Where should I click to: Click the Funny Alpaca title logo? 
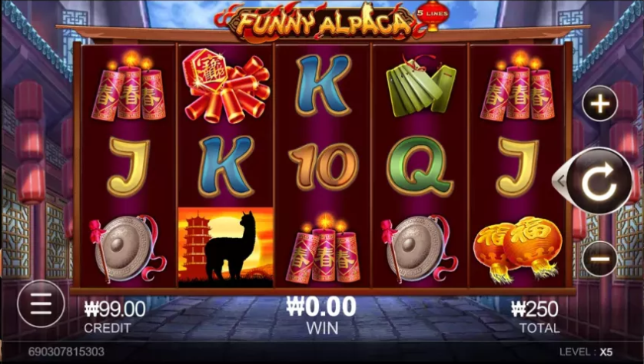coord(320,22)
